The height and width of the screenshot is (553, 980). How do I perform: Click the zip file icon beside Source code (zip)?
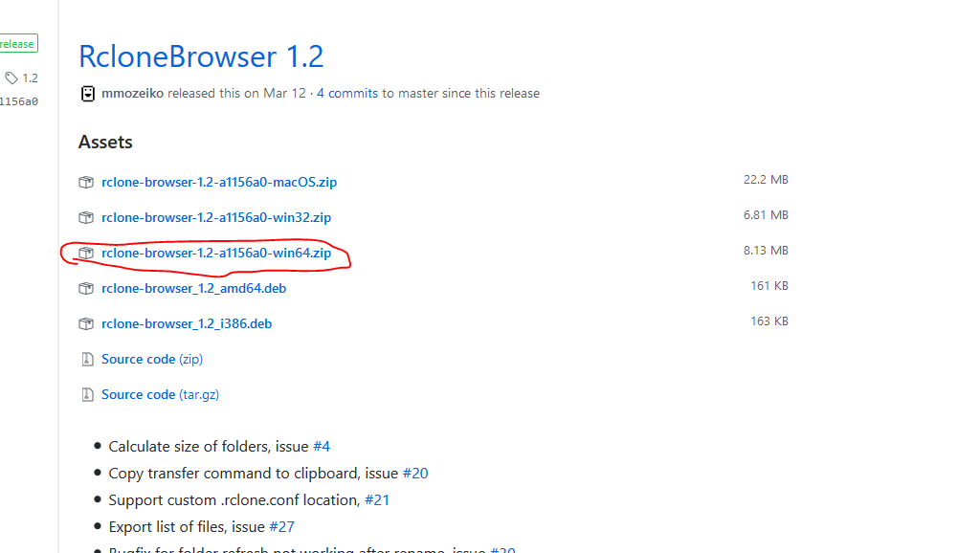point(87,360)
